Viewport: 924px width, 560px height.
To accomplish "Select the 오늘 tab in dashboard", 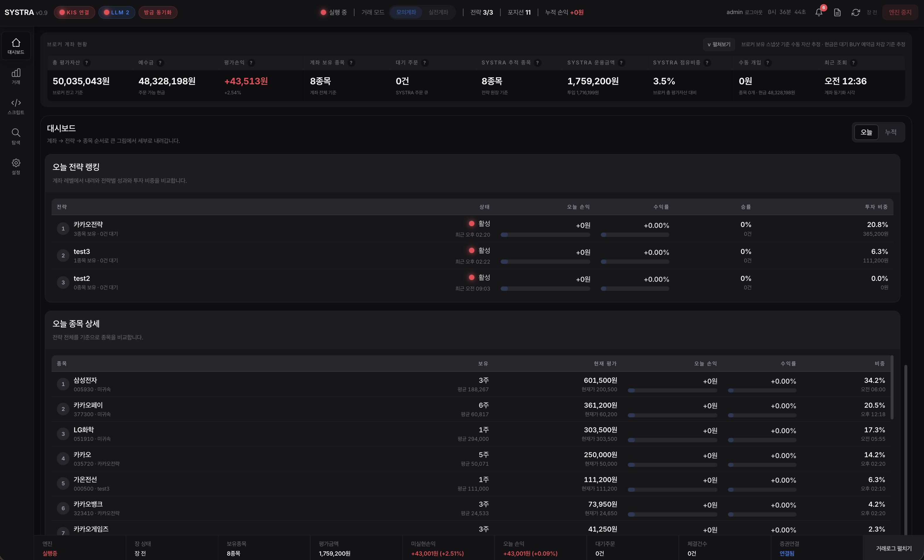I will click(866, 132).
